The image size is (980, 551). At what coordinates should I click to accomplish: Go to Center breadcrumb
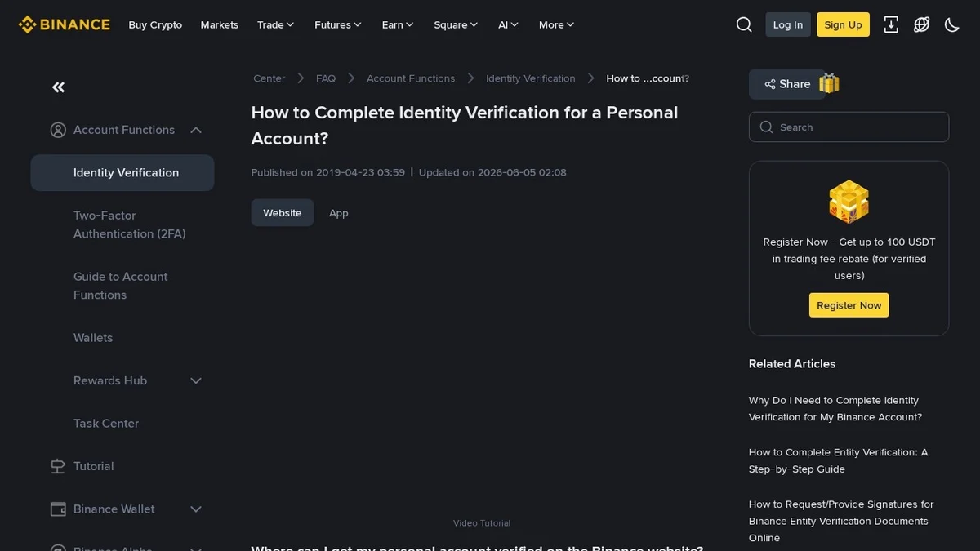point(269,78)
